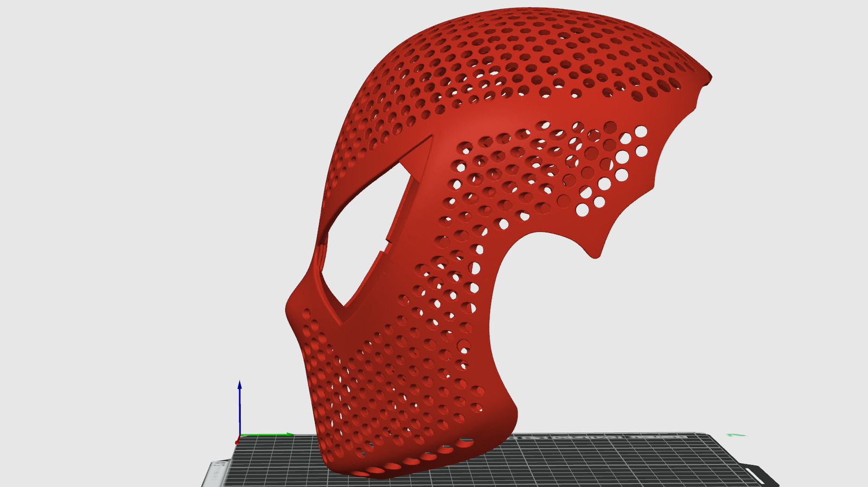Click the lowest pointed spike on mask's back edge
This screenshot has width=868, height=487.
(x=595, y=253)
